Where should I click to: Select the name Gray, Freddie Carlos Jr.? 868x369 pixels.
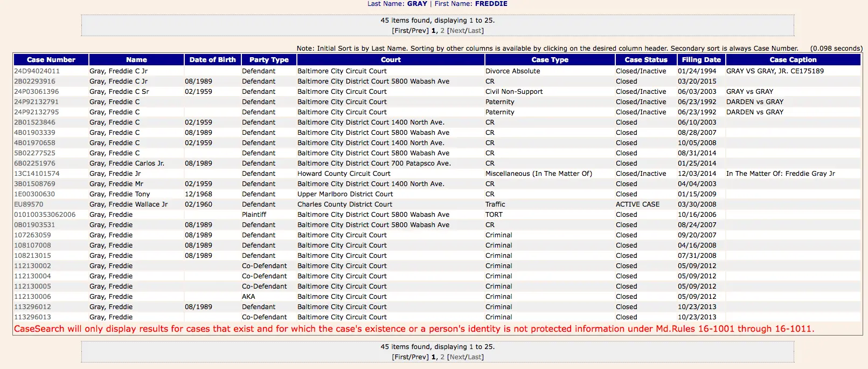point(127,163)
